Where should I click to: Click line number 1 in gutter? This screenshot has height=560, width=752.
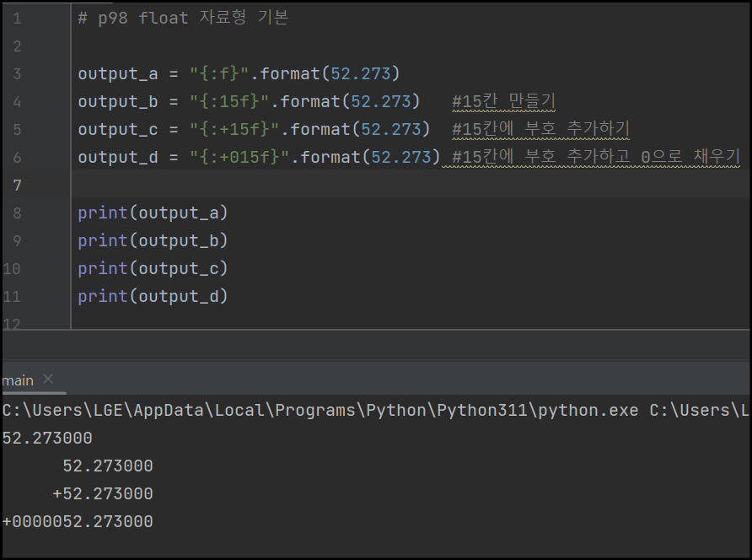point(17,19)
